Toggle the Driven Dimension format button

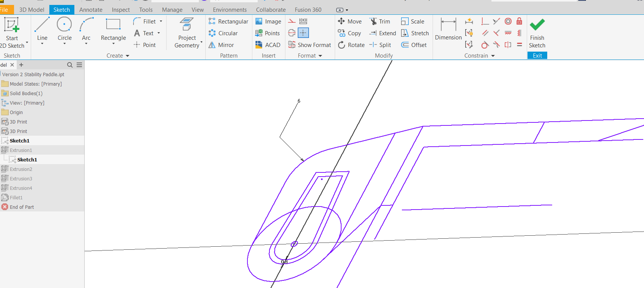(x=303, y=21)
